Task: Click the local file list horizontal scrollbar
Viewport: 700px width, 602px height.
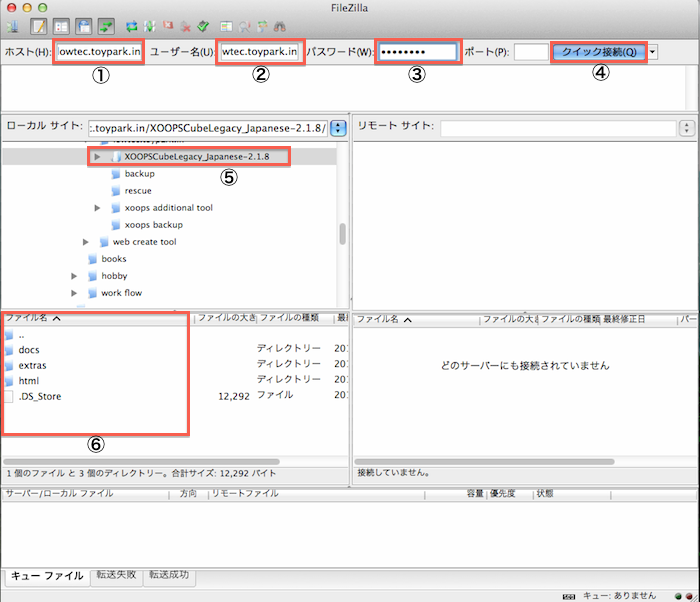Action: click(142, 461)
